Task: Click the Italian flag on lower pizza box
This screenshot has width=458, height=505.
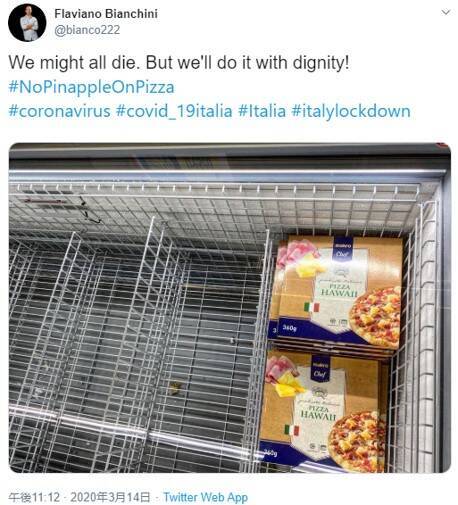Action: click(x=292, y=430)
